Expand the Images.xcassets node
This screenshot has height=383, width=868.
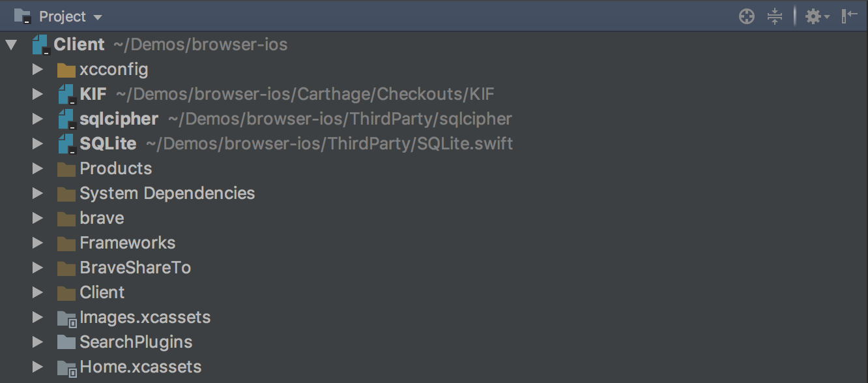coord(37,318)
